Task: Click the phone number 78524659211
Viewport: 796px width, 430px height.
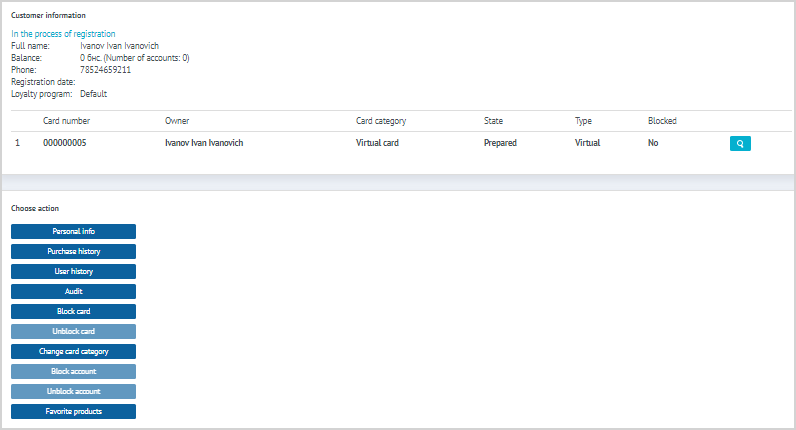Action: click(105, 70)
